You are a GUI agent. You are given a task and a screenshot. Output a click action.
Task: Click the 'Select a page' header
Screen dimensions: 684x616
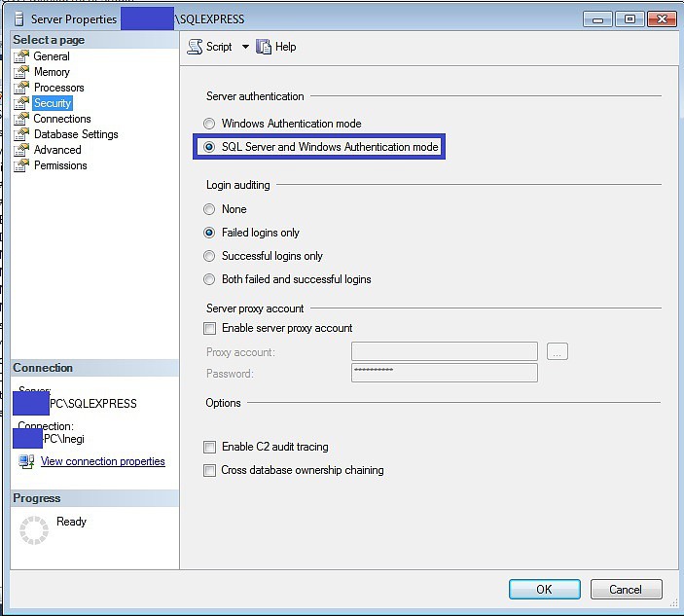tap(49, 40)
